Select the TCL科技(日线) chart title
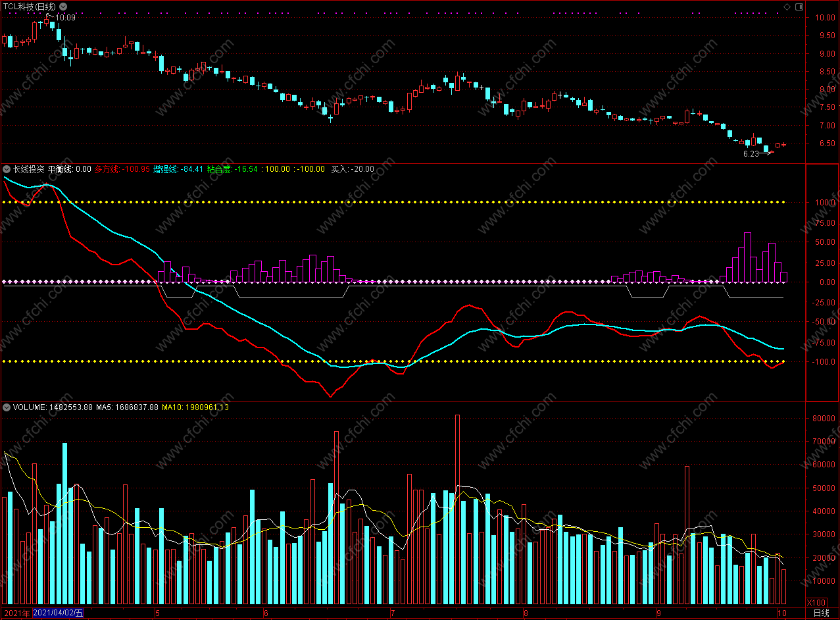Image resolution: width=840 pixels, height=620 pixels. click(29, 7)
